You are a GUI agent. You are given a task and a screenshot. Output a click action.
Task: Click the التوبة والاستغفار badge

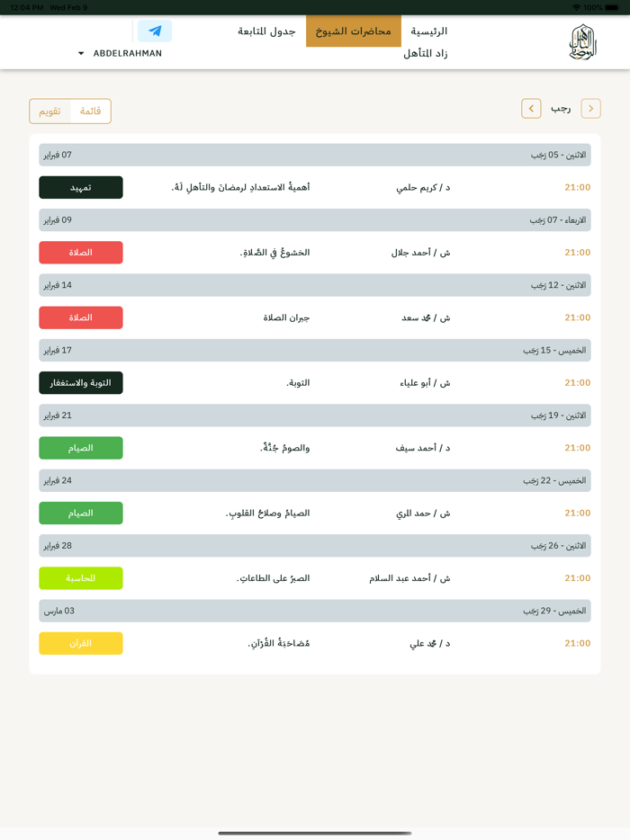[80, 382]
